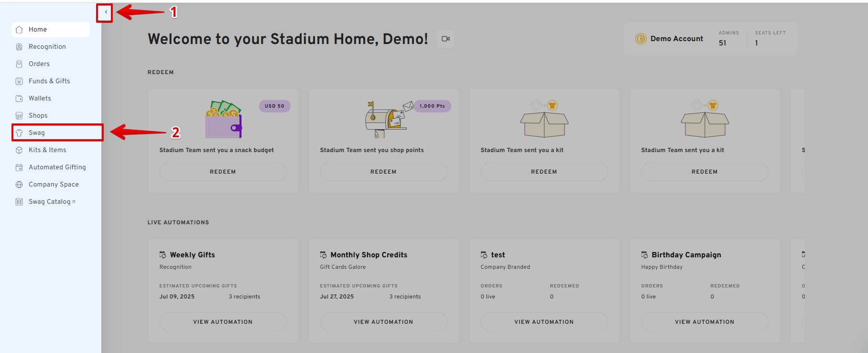
Task: Click the Home house icon in the sidebar
Action: (19, 30)
